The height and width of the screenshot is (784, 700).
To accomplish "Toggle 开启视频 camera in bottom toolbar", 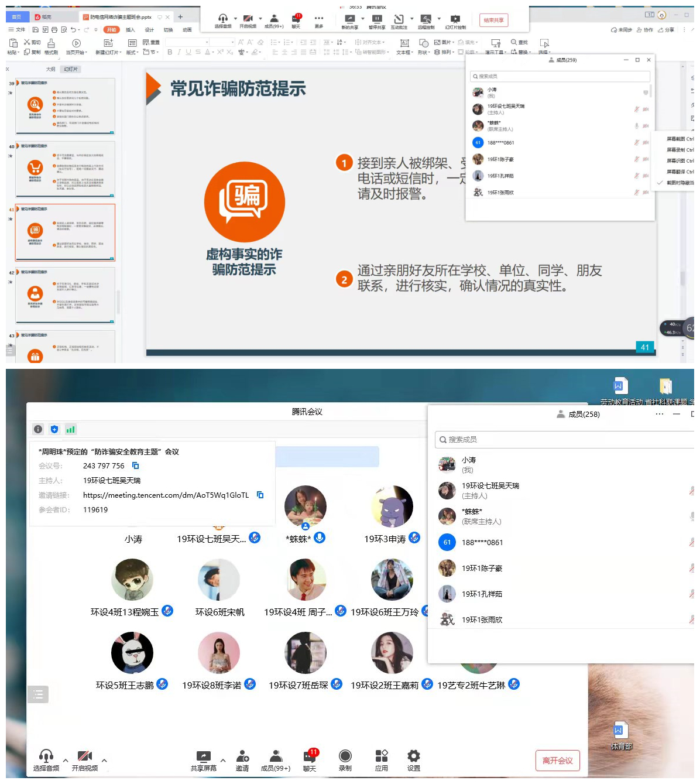I will (85, 756).
